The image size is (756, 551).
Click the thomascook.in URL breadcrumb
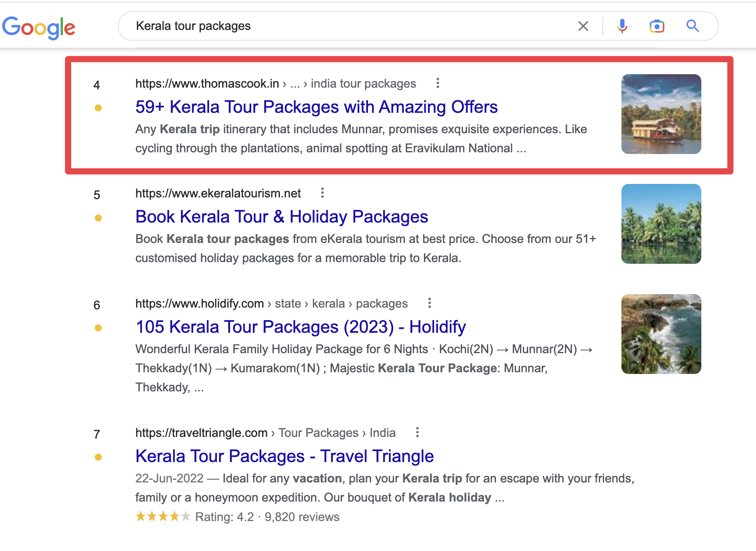pyautogui.click(x=207, y=83)
